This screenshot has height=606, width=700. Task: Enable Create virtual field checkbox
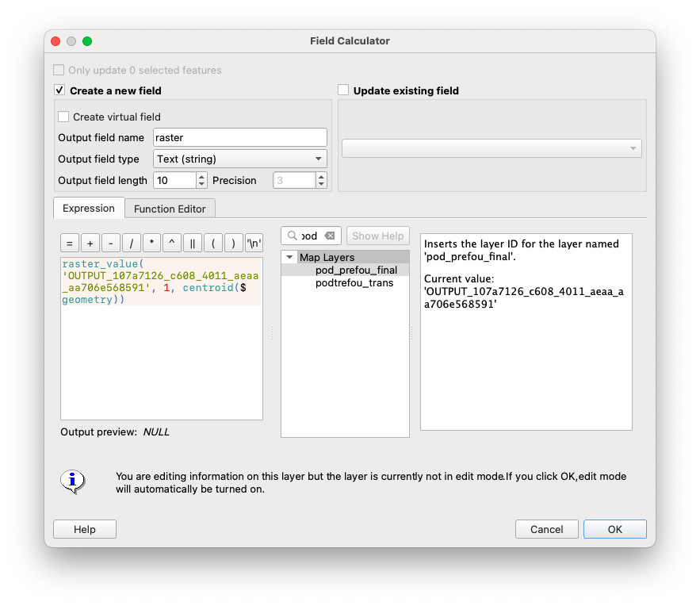[x=63, y=117]
